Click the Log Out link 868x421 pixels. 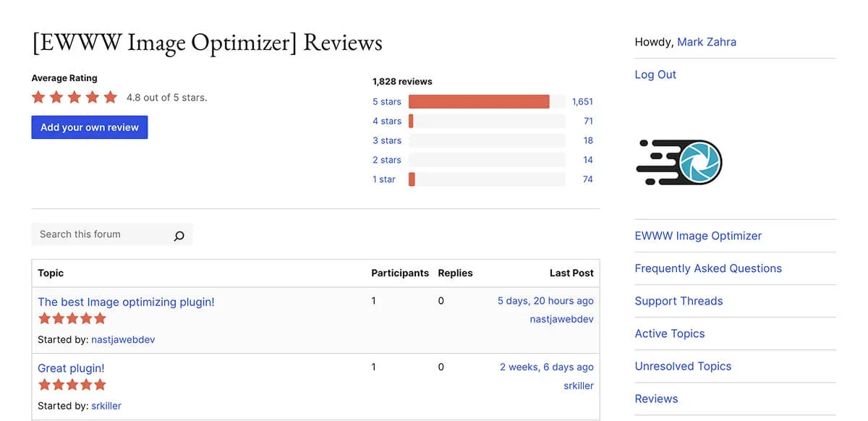(655, 75)
